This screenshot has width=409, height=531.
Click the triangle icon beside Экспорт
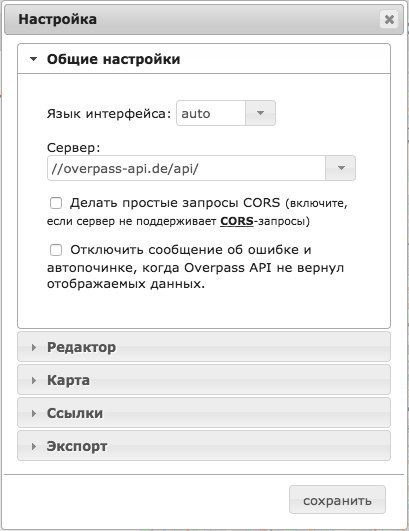point(34,446)
